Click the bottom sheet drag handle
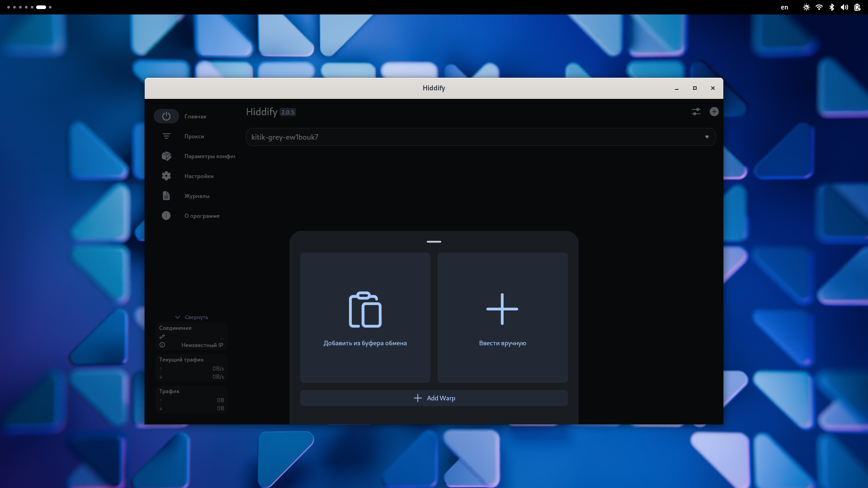The image size is (868, 488). click(434, 242)
